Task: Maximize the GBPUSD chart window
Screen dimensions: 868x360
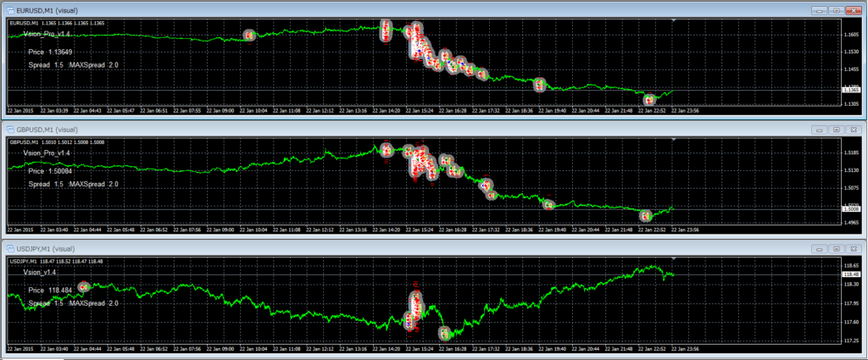Action: point(836,130)
